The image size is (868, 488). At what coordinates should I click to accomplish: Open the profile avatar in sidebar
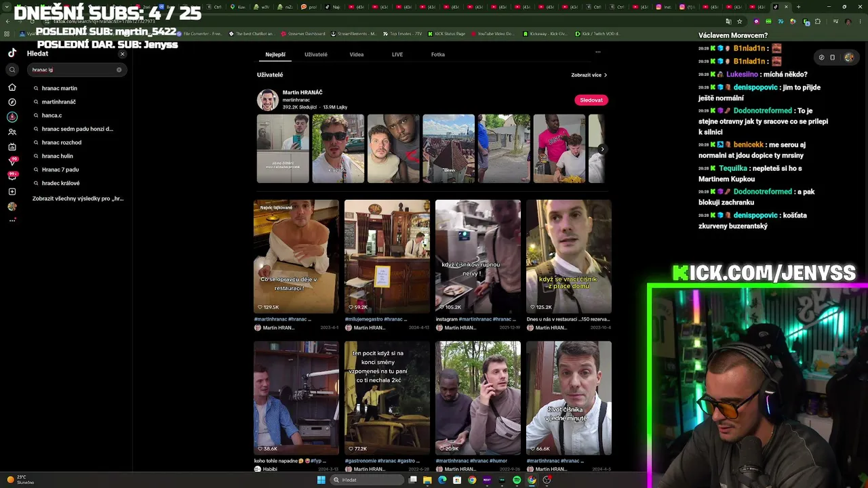[x=12, y=207]
